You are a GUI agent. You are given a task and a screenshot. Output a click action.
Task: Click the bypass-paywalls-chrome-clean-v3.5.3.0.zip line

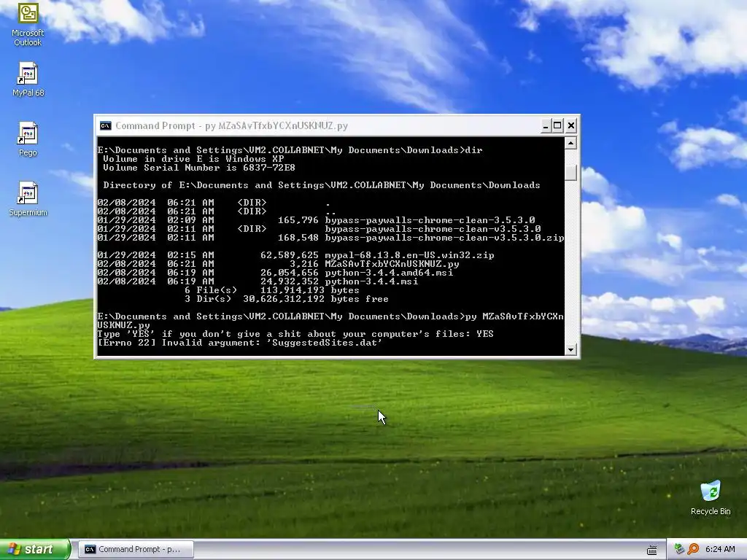330,238
